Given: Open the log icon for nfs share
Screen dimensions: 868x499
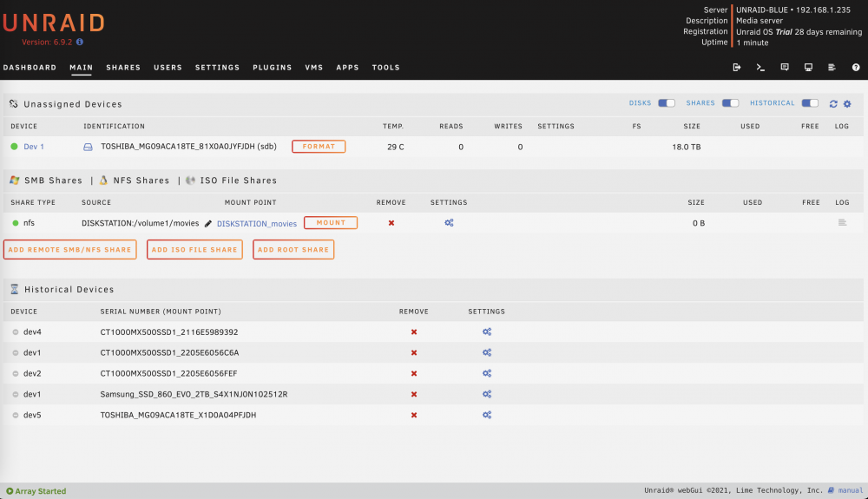Looking at the screenshot, I should (842, 222).
